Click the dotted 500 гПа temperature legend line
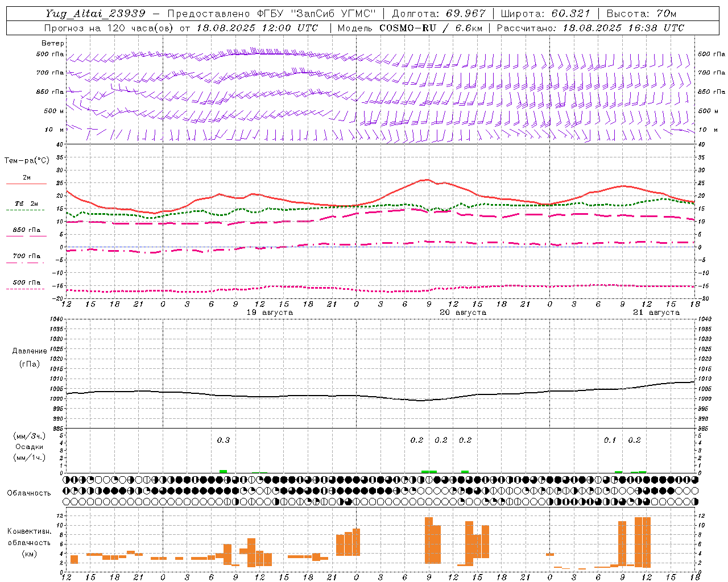This screenshot has width=728, height=582. 25,289
